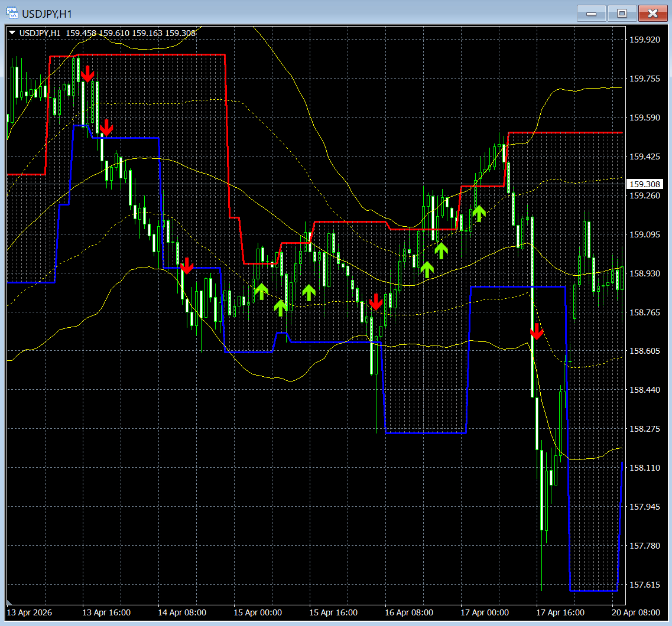Image resolution: width=672 pixels, height=626 pixels.
Task: Click the current price label 159.308
Action: [x=645, y=184]
